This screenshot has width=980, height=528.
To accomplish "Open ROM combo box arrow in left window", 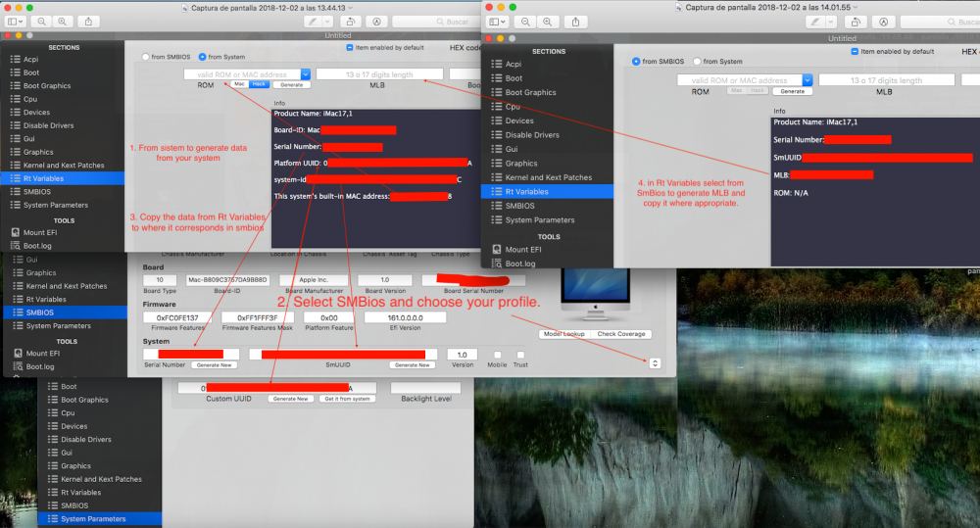I will click(305, 74).
